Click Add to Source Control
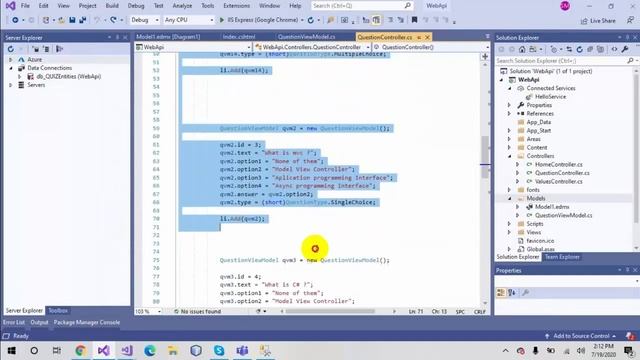The width and height of the screenshot is (640, 360). [581, 336]
